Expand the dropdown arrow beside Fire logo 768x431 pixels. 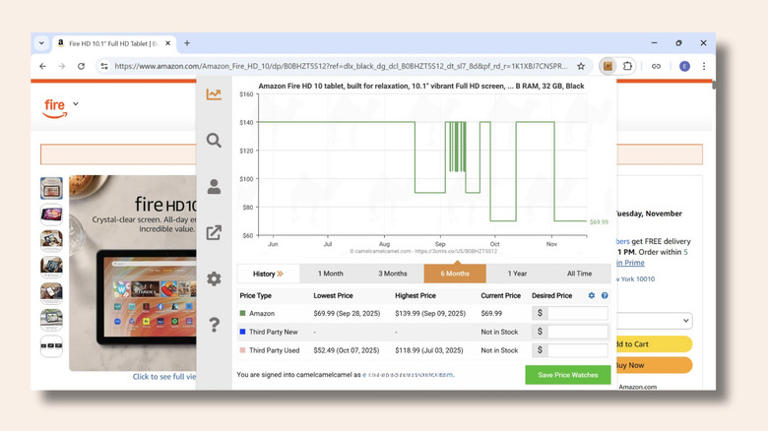[76, 104]
